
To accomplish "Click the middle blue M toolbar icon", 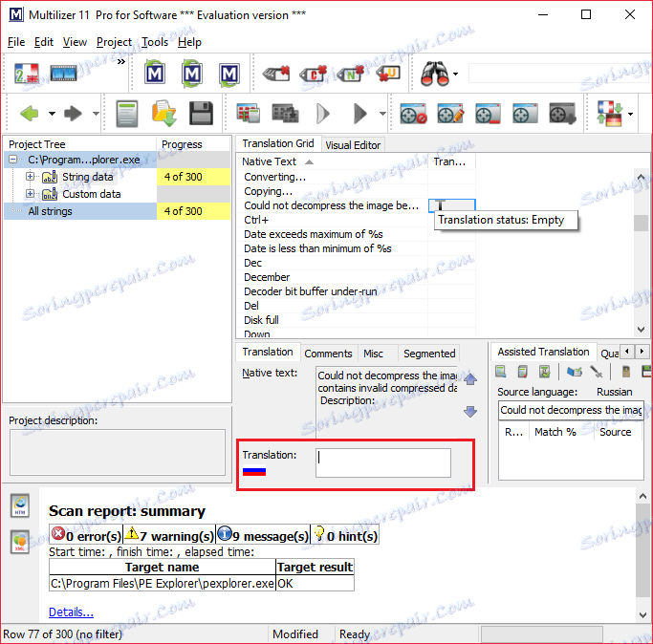I will coord(192,74).
